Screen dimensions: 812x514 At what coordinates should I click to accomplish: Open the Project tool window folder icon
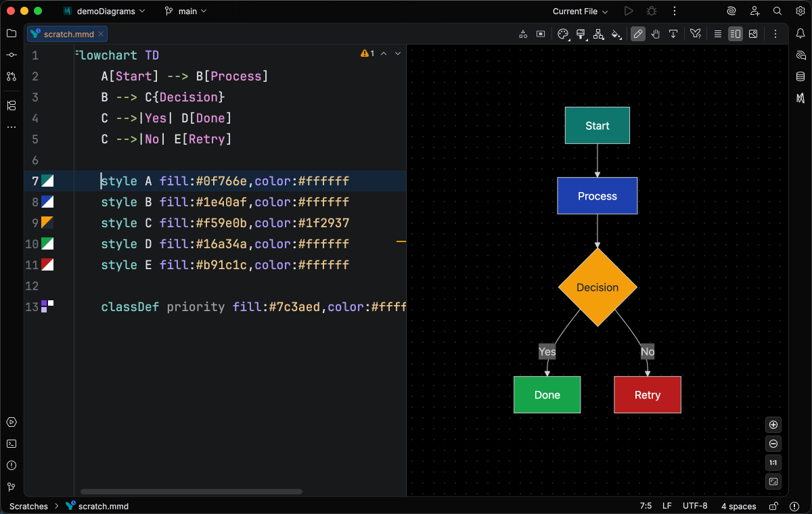11,33
